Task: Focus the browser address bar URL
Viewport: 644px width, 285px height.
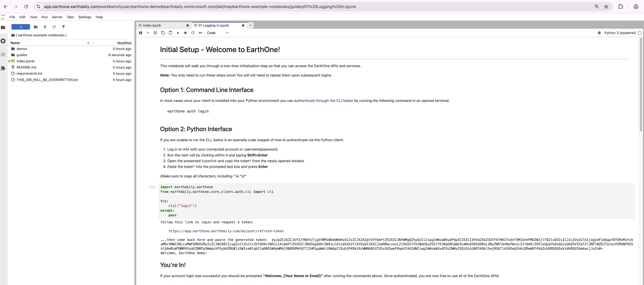Action: [x=200, y=7]
